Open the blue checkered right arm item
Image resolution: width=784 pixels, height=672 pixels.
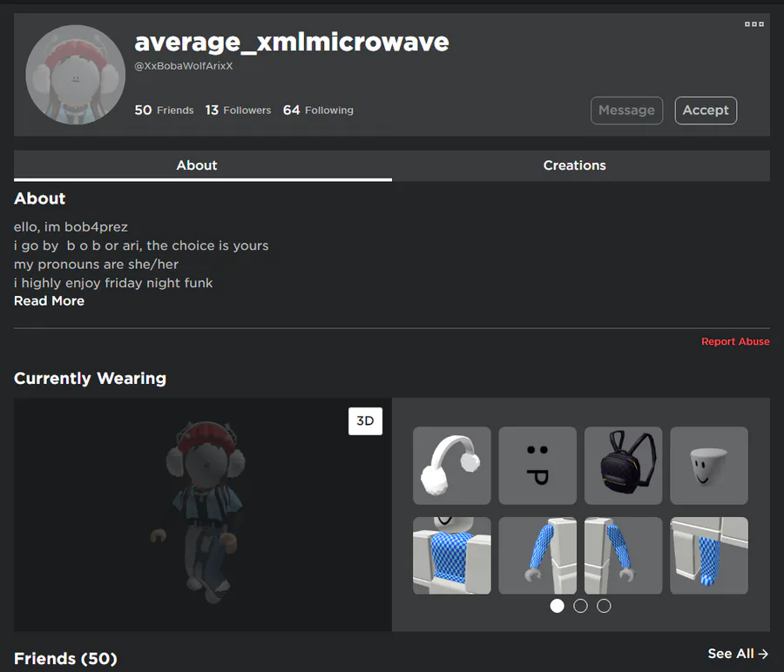(537, 555)
